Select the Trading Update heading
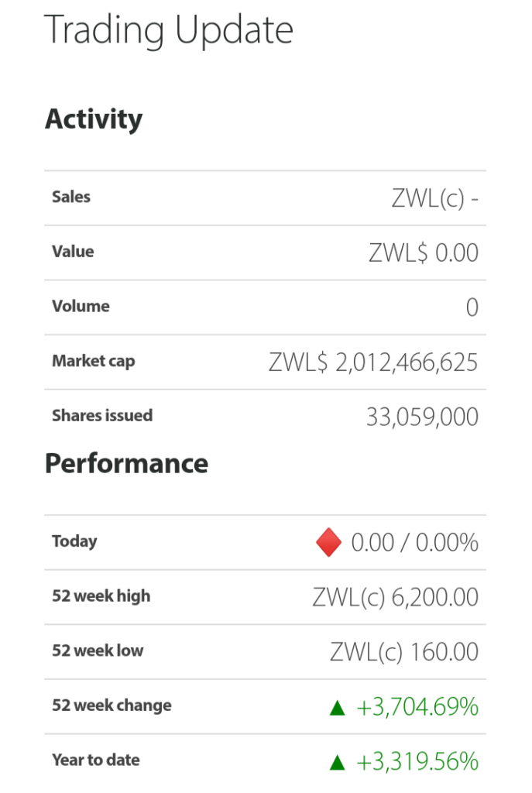The image size is (532, 793). coord(169,30)
